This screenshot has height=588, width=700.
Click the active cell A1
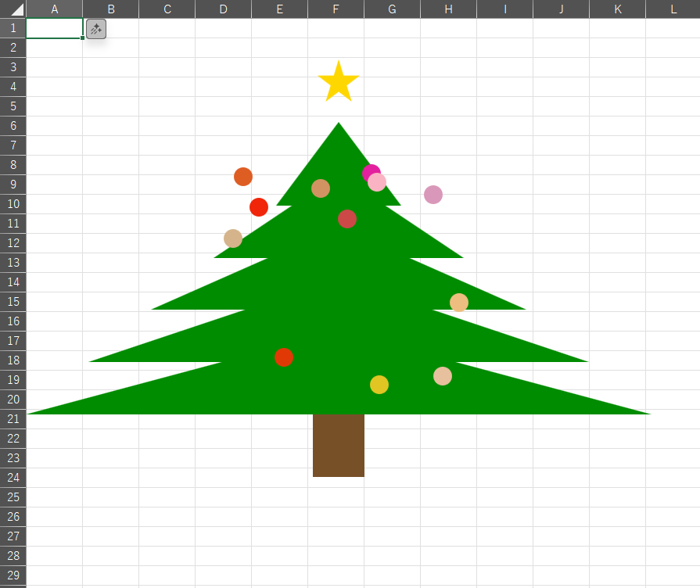(x=54, y=28)
